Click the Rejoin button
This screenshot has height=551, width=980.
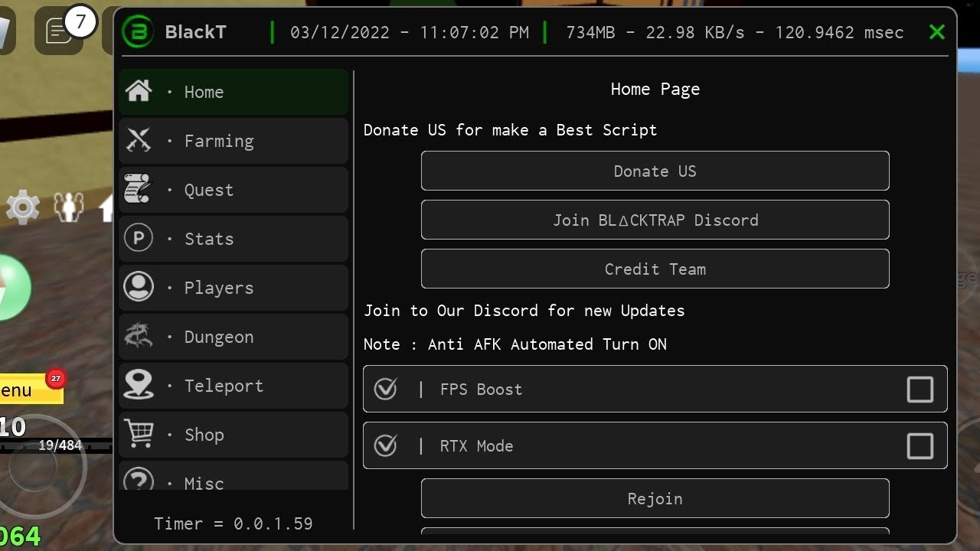coord(655,498)
